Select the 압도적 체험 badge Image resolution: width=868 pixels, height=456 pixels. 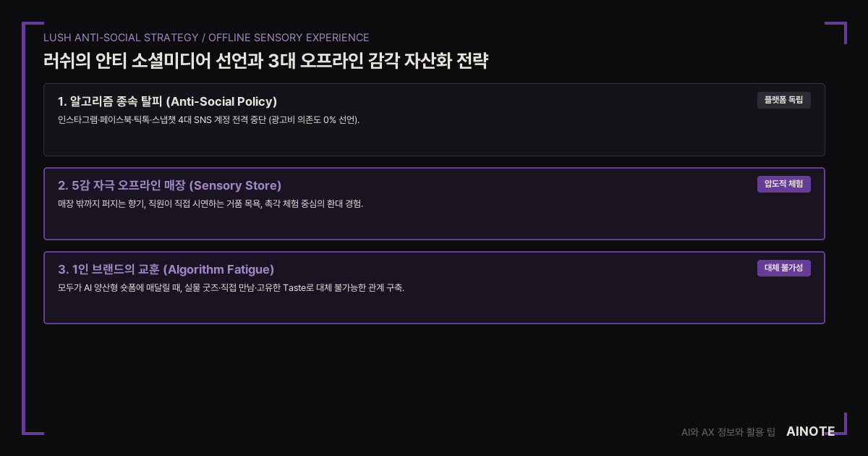click(x=784, y=184)
